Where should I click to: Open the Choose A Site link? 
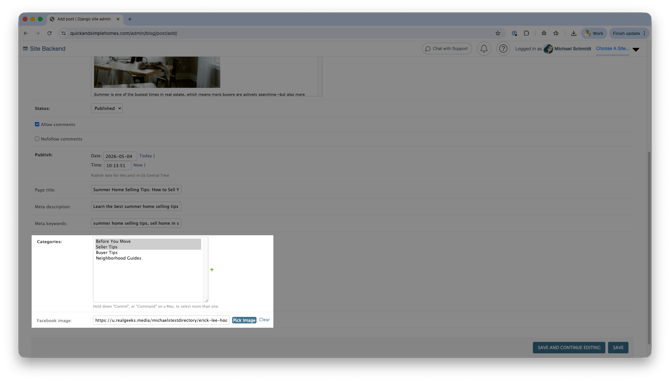pyautogui.click(x=612, y=49)
